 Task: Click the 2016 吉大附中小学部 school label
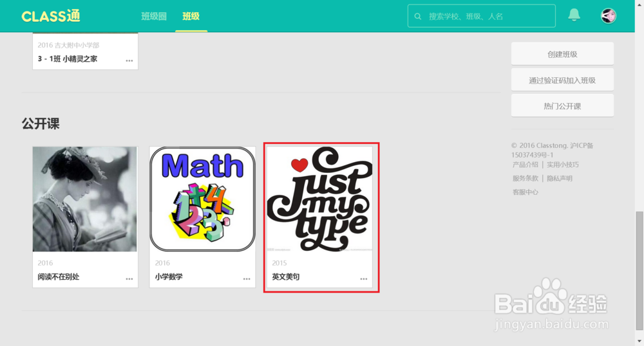pyautogui.click(x=69, y=45)
